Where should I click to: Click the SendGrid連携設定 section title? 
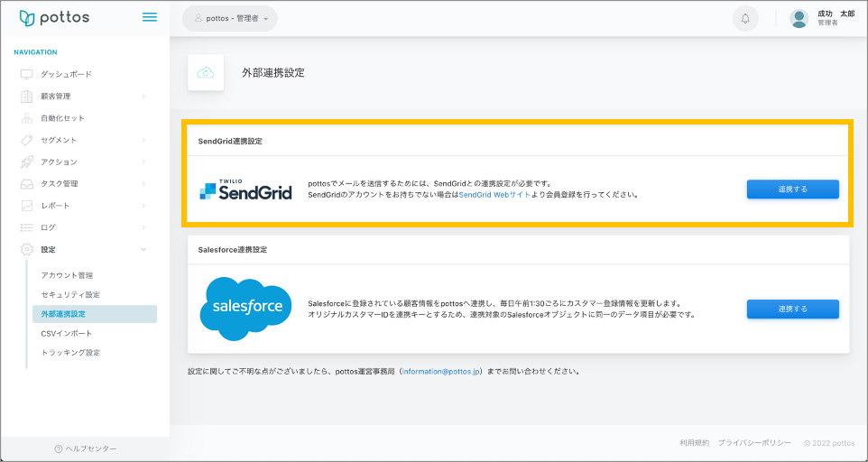click(x=230, y=141)
